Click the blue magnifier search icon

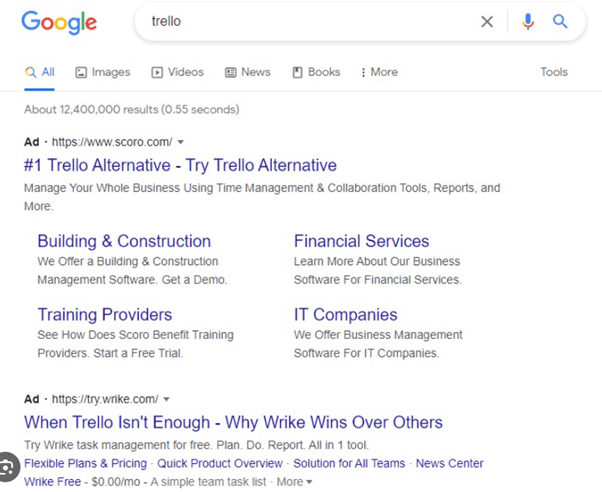tap(560, 22)
